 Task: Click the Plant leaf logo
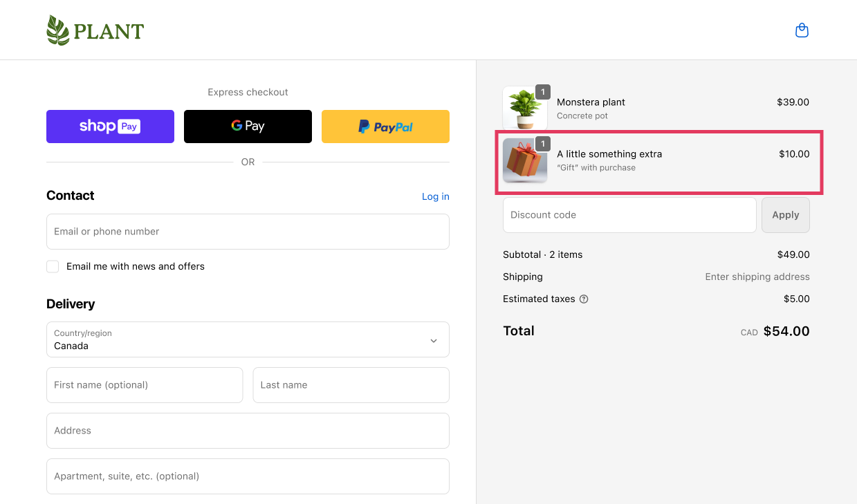click(x=95, y=30)
